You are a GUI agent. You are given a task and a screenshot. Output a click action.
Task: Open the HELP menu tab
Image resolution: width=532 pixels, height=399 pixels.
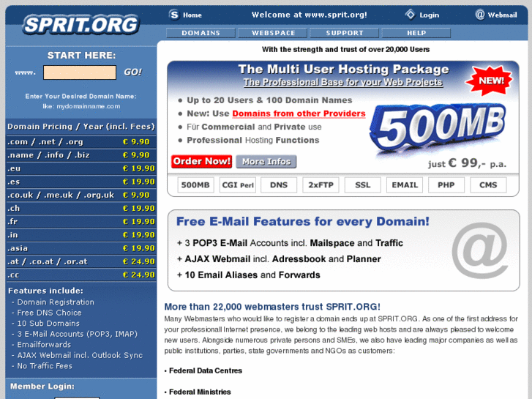coord(416,33)
